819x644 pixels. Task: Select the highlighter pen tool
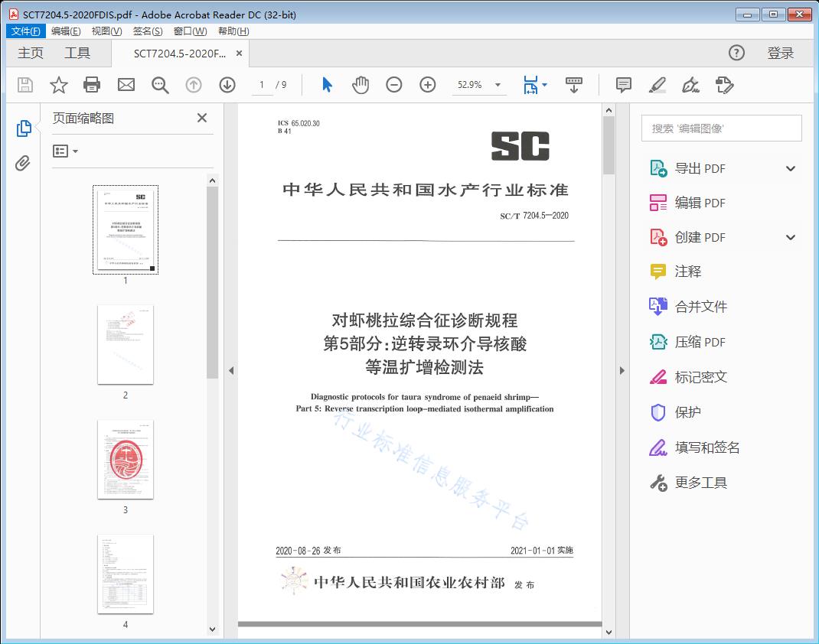coord(657,85)
